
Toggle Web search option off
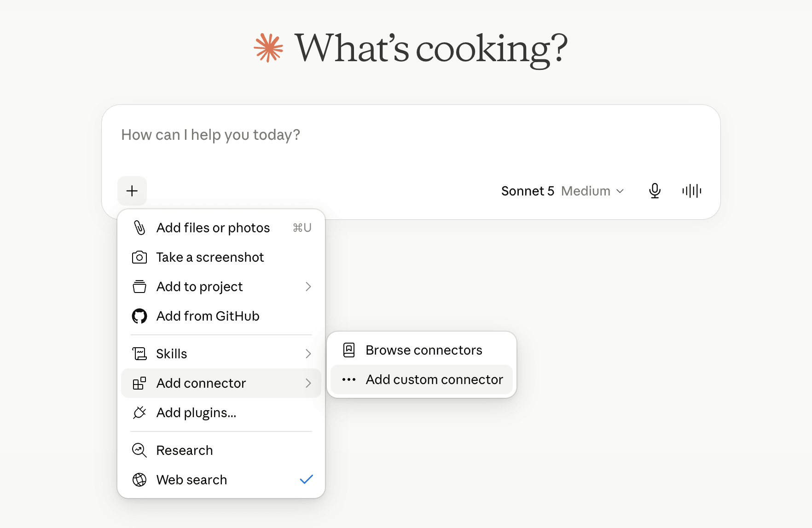pos(221,480)
